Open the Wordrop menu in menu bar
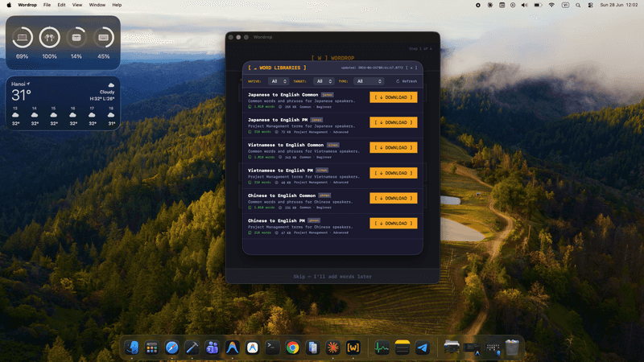The image size is (644, 362). point(27,5)
